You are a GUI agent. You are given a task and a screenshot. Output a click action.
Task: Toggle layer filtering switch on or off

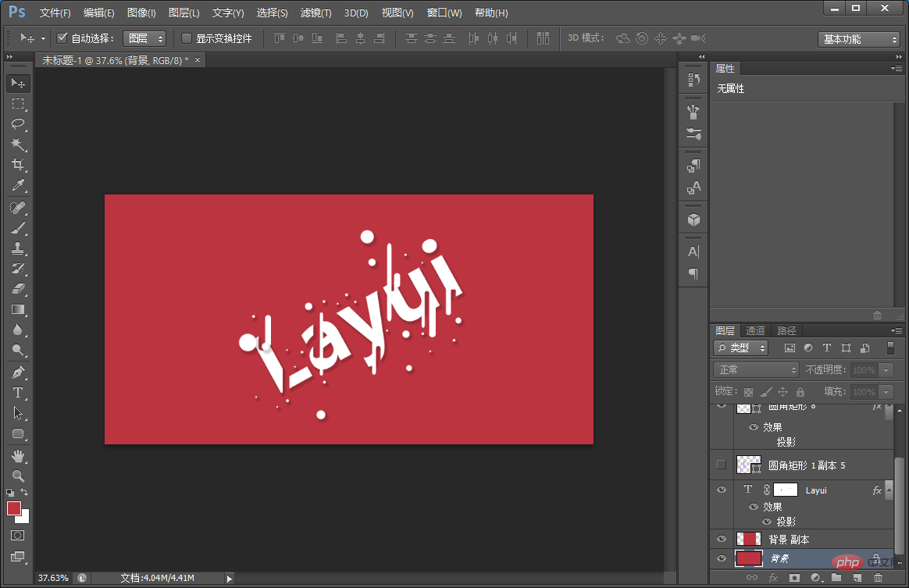click(890, 348)
